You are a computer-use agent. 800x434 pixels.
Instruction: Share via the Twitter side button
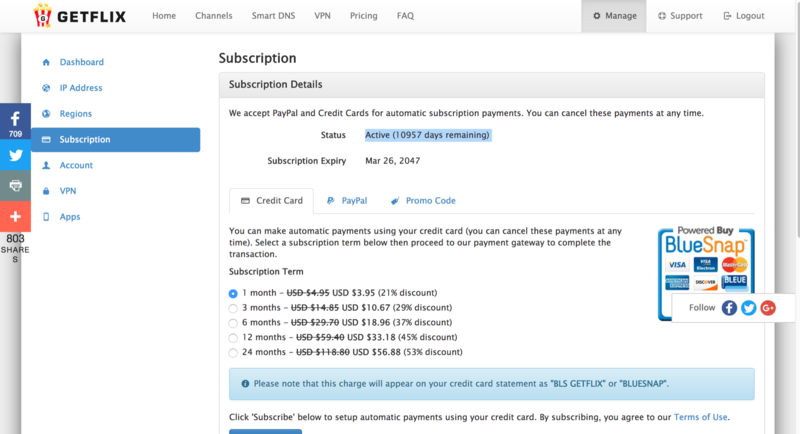[15, 155]
